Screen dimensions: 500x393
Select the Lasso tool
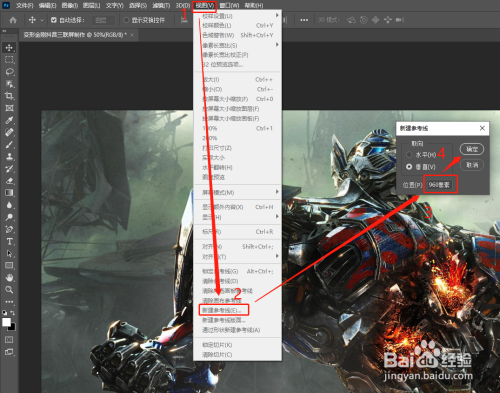(x=9, y=72)
